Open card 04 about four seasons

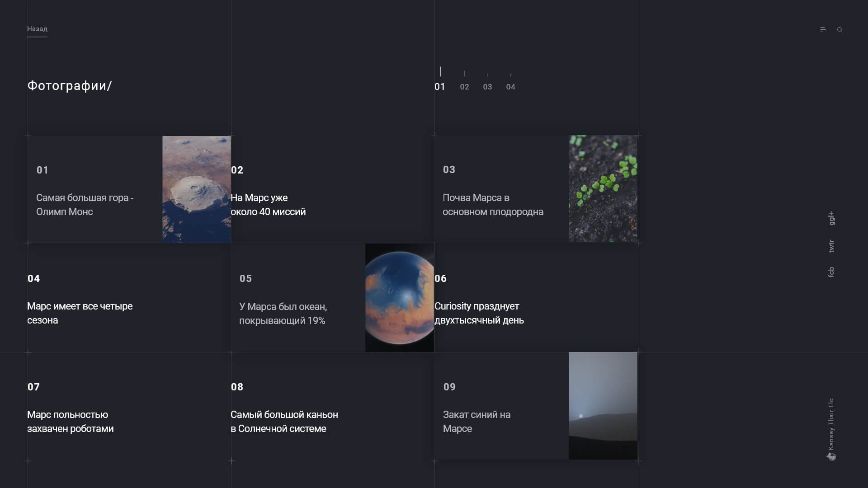(x=129, y=298)
